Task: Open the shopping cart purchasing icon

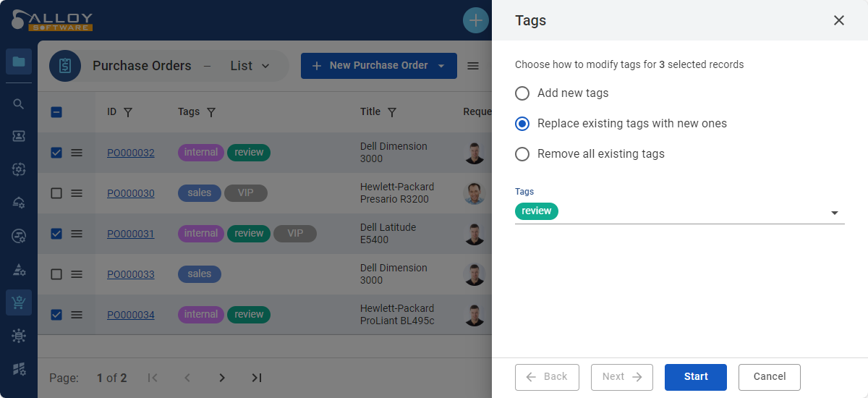Action: [19, 302]
